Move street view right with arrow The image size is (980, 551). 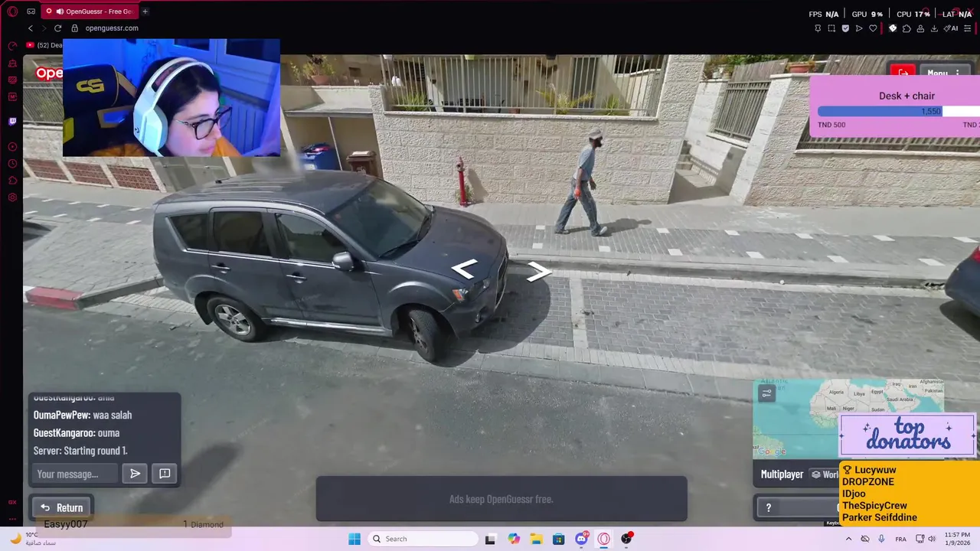click(539, 270)
